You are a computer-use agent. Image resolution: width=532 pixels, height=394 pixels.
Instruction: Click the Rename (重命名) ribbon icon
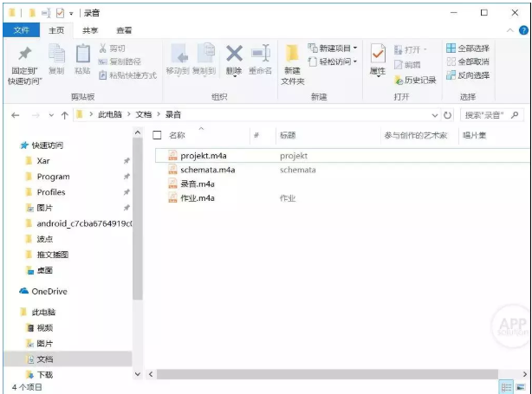click(x=260, y=54)
